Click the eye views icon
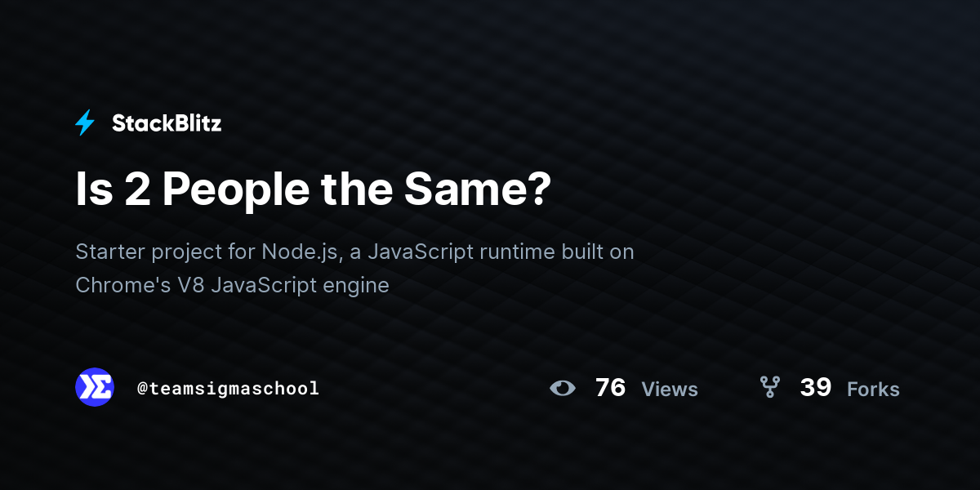Image resolution: width=980 pixels, height=490 pixels. click(x=563, y=388)
